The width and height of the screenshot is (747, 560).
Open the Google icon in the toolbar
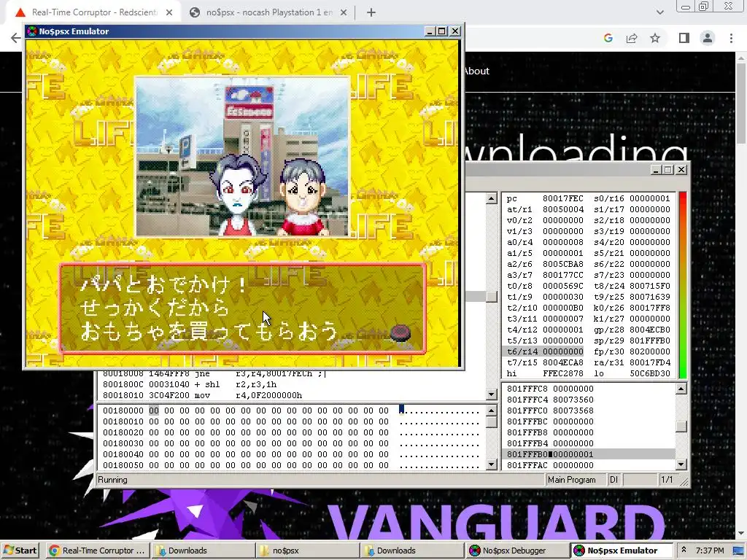[x=608, y=38]
